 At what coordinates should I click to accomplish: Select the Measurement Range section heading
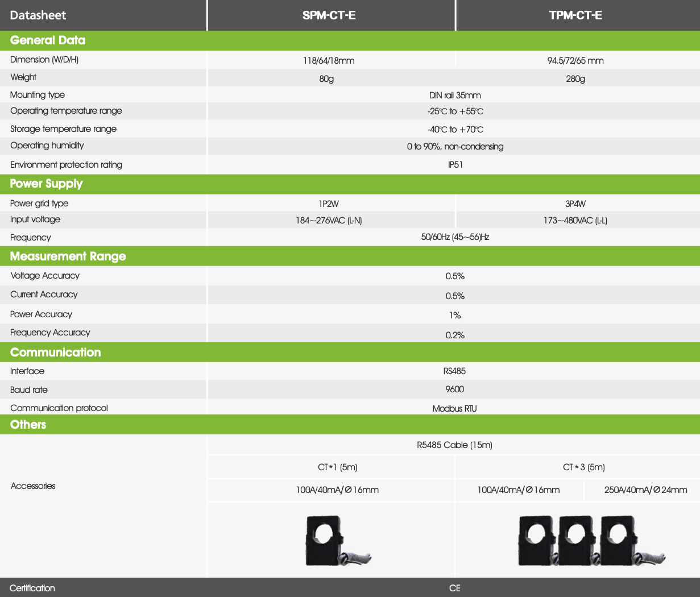68,256
